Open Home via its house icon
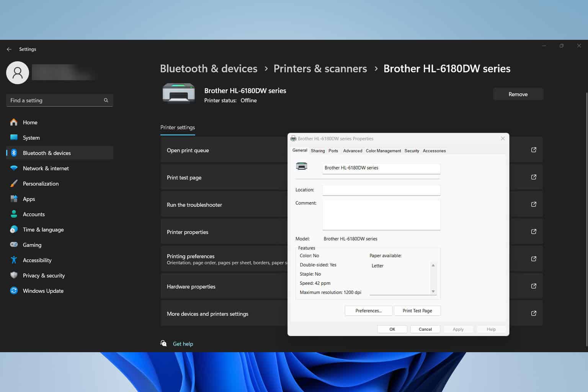Image resolution: width=588 pixels, height=392 pixels. [x=14, y=122]
